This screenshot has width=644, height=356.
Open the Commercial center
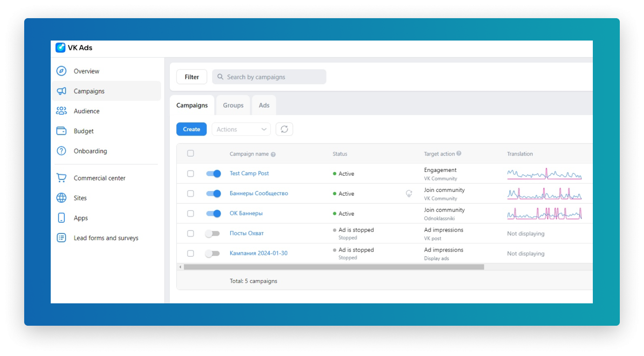tap(99, 178)
